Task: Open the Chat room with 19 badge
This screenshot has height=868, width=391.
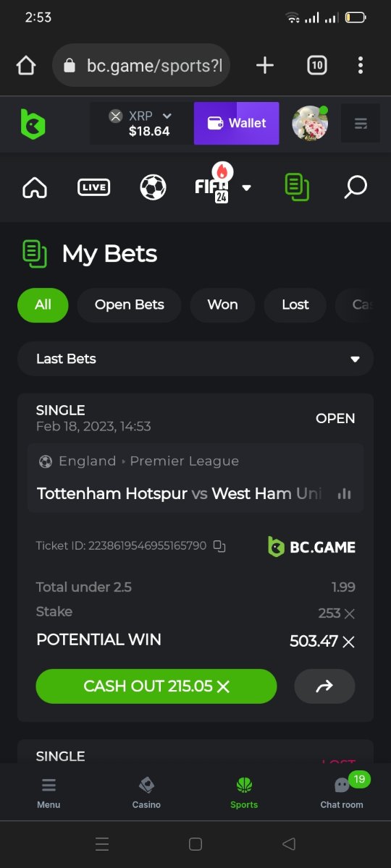Action: point(342,793)
